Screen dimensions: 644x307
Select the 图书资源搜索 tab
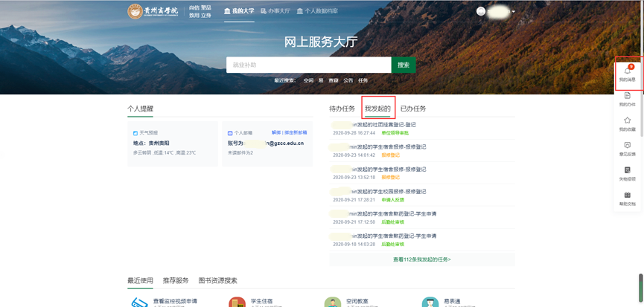(217, 281)
